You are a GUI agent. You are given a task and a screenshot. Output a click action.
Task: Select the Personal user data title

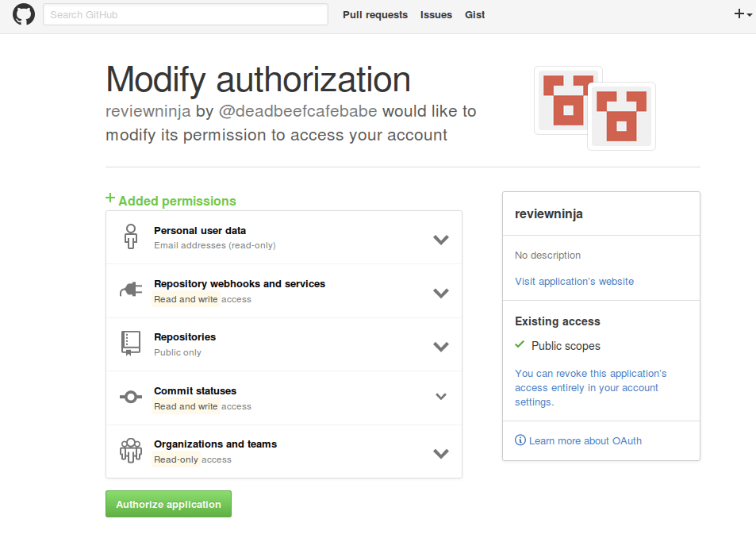pos(200,230)
